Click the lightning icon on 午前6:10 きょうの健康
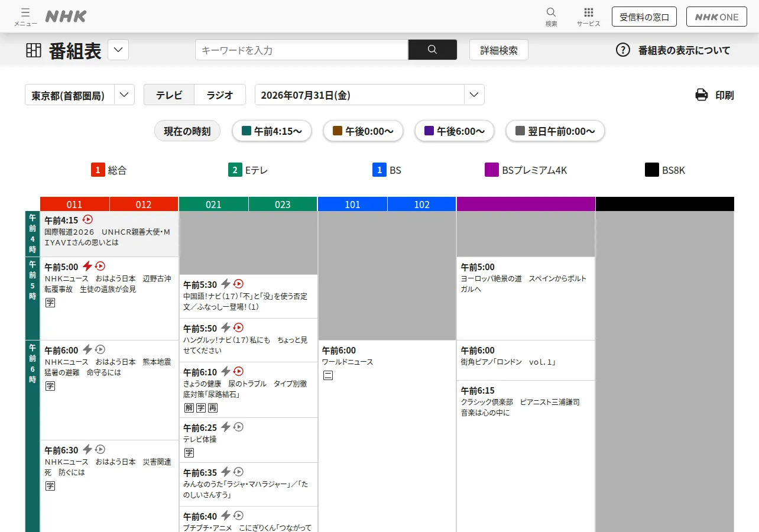This screenshot has height=532, width=759. click(x=225, y=371)
